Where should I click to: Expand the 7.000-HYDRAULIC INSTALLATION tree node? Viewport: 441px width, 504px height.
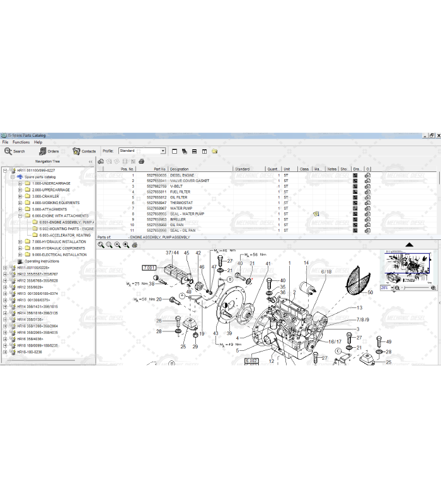pos(20,242)
